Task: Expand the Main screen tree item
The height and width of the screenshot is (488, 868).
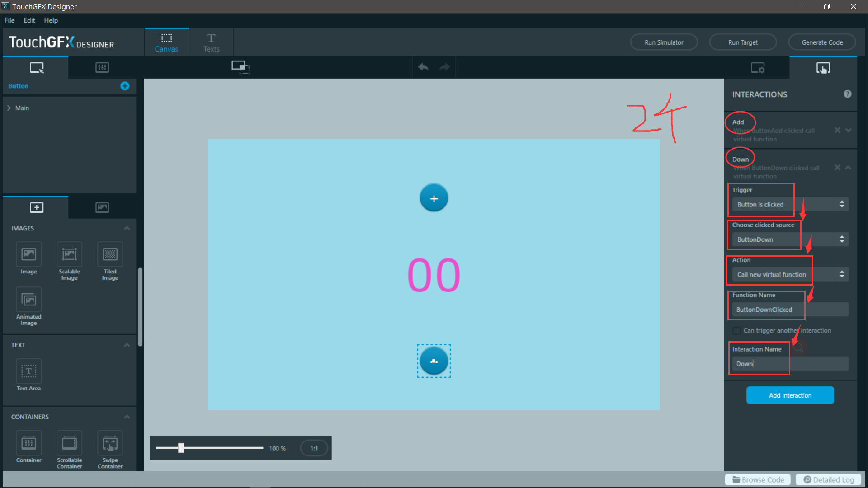Action: click(9, 108)
